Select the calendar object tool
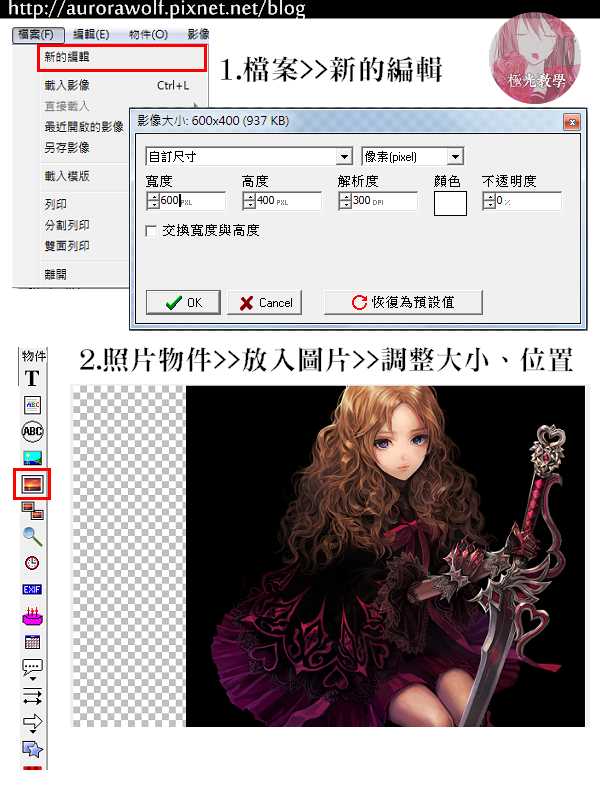 click(x=32, y=642)
